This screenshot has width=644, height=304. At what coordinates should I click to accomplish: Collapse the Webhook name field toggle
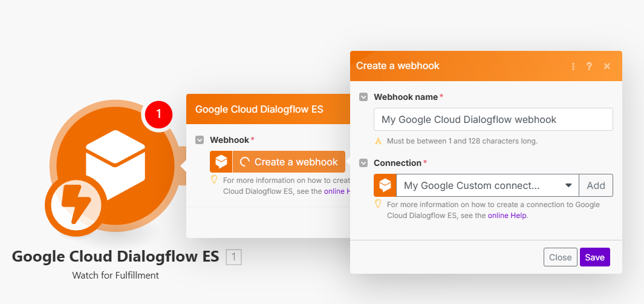pos(363,97)
